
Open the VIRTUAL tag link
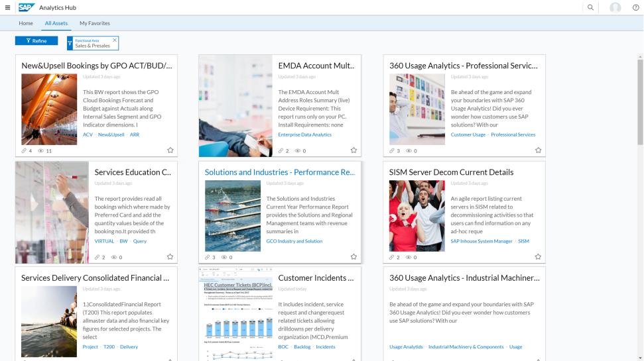point(104,241)
